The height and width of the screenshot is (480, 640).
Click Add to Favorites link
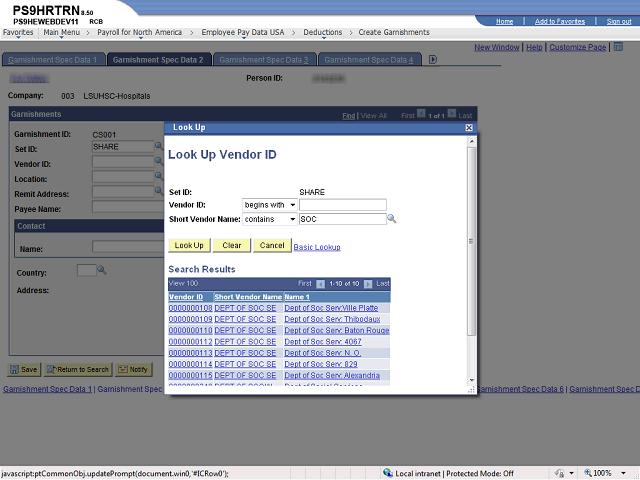coord(560,21)
